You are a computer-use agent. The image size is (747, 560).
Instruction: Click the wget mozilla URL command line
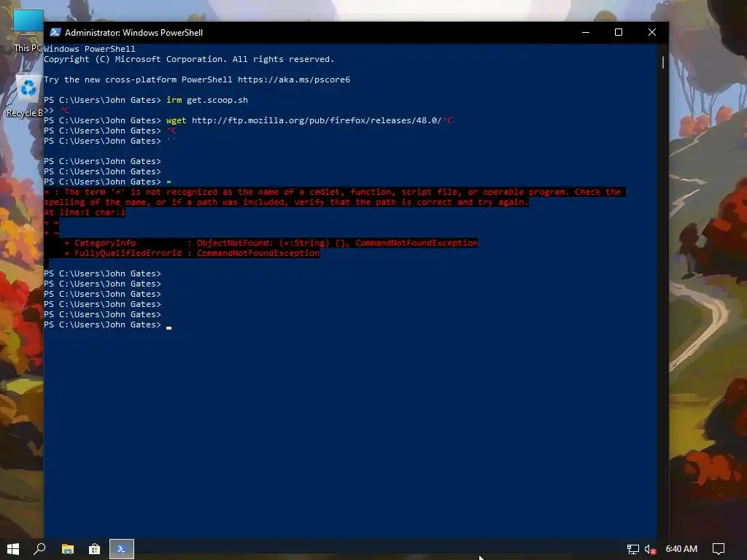click(248, 120)
